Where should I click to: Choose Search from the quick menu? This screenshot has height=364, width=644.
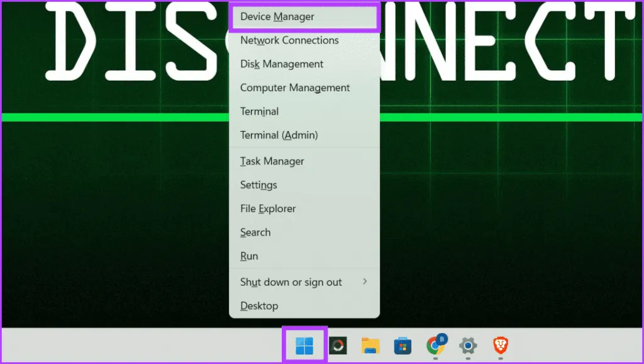pos(255,232)
